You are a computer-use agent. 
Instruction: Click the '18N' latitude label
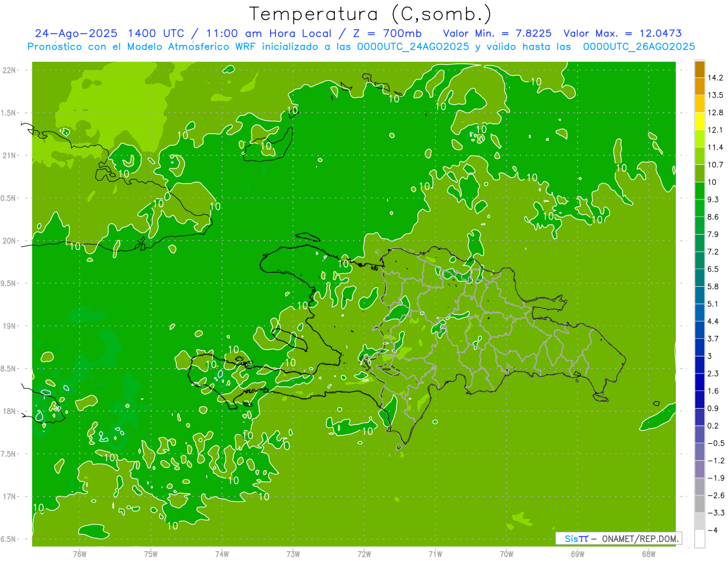click(x=10, y=411)
